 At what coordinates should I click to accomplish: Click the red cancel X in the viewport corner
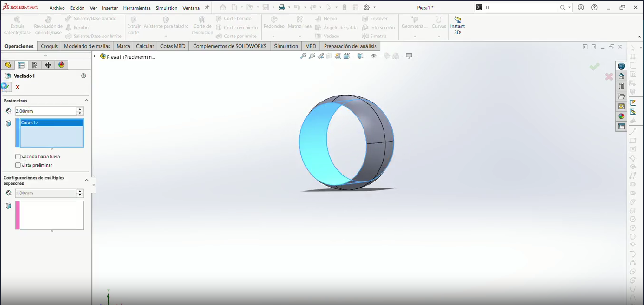pyautogui.click(x=609, y=77)
